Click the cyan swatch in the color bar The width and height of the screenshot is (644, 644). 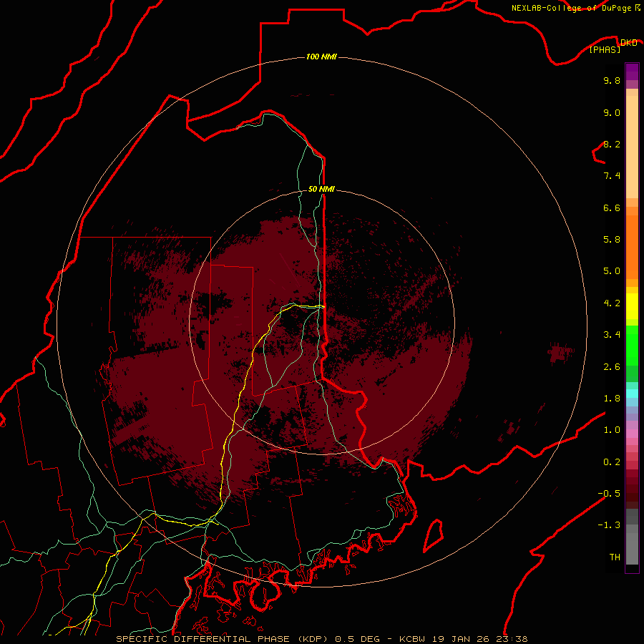[632, 394]
